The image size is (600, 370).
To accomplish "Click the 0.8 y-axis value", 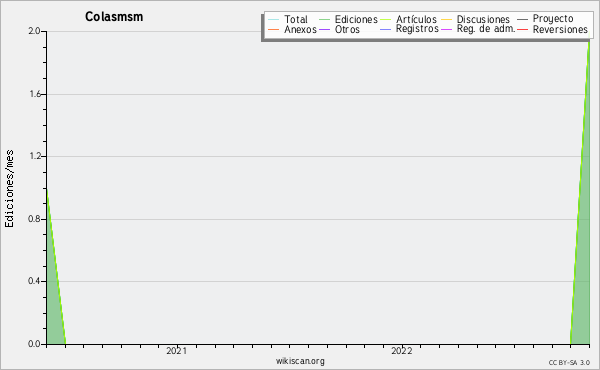I will click(x=34, y=219).
